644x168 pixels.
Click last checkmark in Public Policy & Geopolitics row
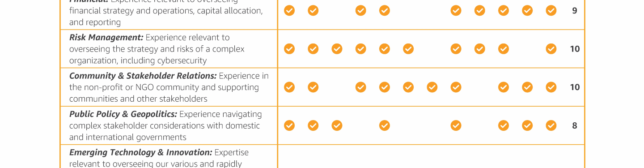[x=551, y=125]
